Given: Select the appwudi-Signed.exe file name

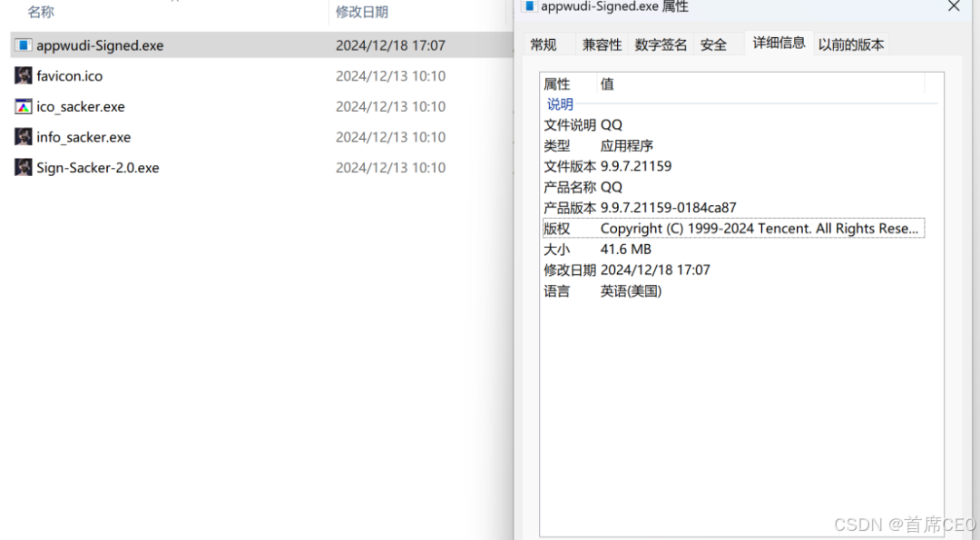Looking at the screenshot, I should click(100, 45).
